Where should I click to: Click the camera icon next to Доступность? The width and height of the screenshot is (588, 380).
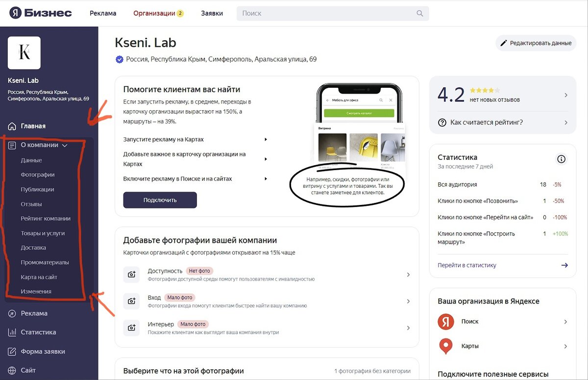point(131,275)
